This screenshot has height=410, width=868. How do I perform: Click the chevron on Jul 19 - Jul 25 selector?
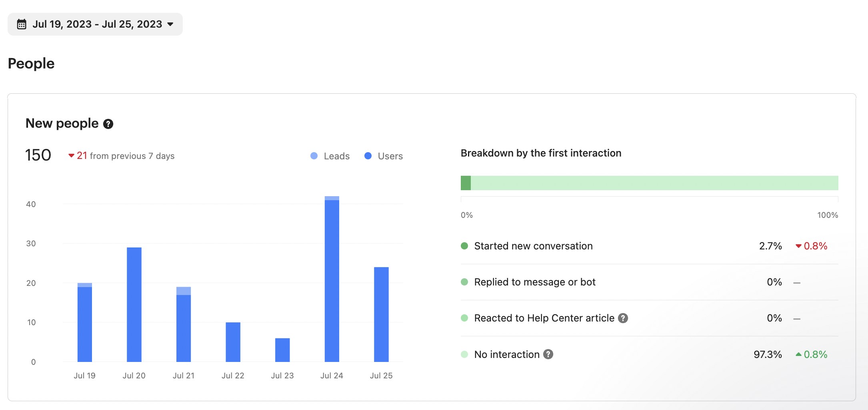pos(170,24)
